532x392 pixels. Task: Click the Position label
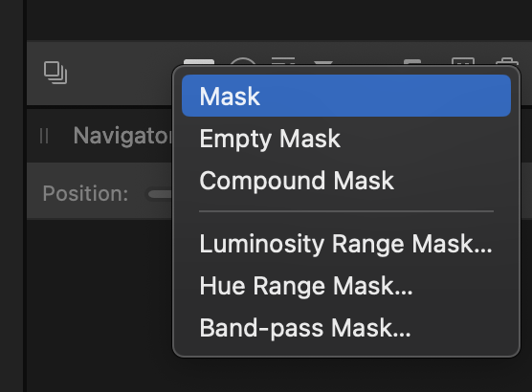click(85, 194)
